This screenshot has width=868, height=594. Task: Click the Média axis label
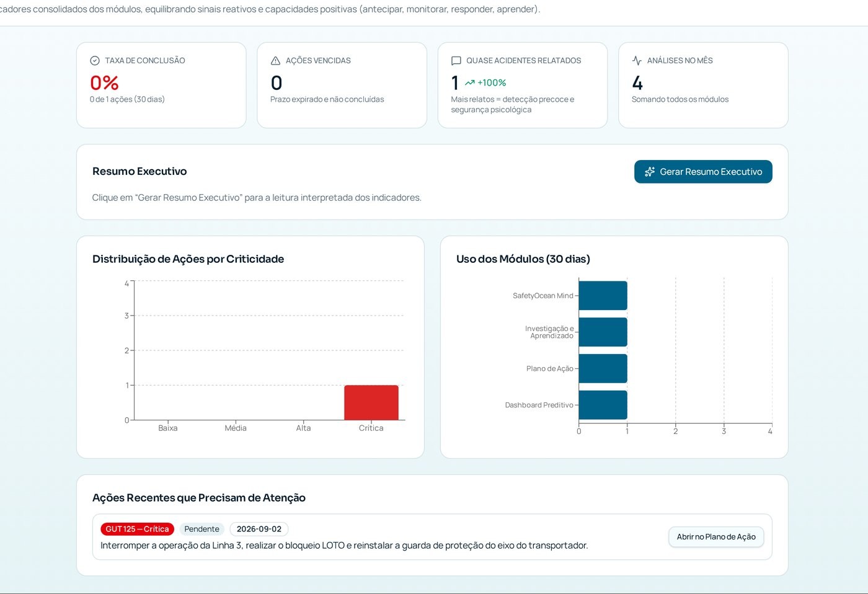pos(236,428)
